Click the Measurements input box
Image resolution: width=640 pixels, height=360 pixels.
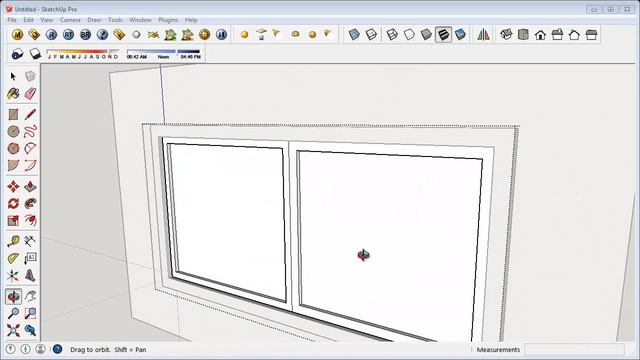(574, 349)
